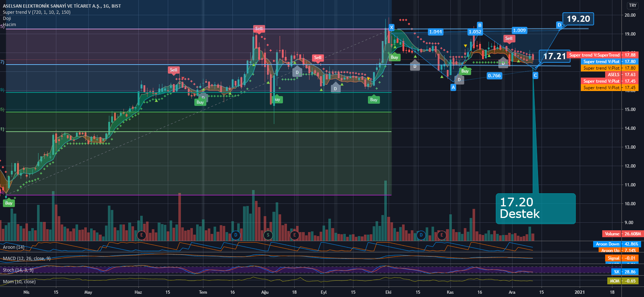Click the Aroon Up 7.14% label
644x297 pixels.
[x=619, y=250]
